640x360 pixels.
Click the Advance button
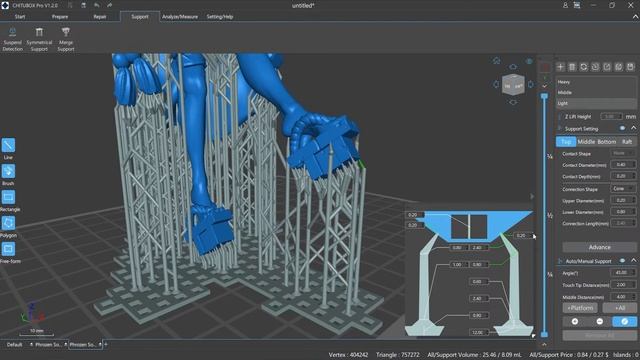(599, 247)
